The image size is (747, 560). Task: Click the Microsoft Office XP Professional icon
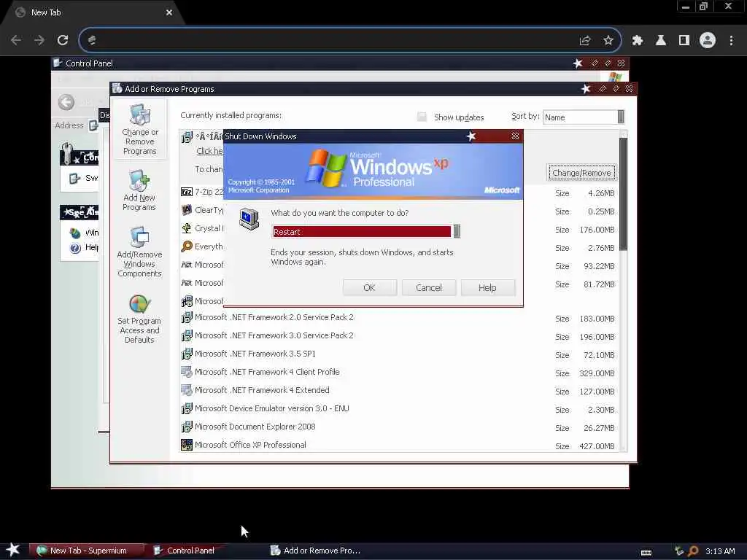click(186, 445)
